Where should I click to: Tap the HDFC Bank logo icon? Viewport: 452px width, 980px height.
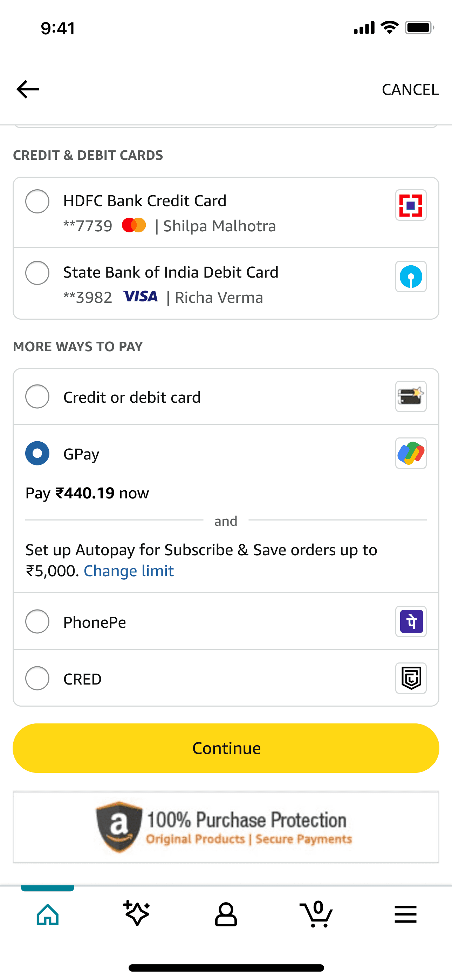pos(411,205)
